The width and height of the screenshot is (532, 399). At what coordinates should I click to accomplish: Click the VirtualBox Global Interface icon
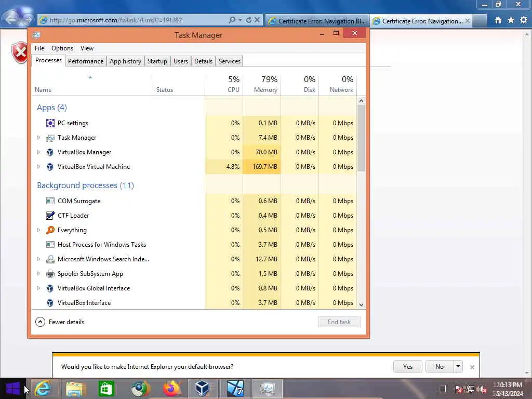point(50,288)
